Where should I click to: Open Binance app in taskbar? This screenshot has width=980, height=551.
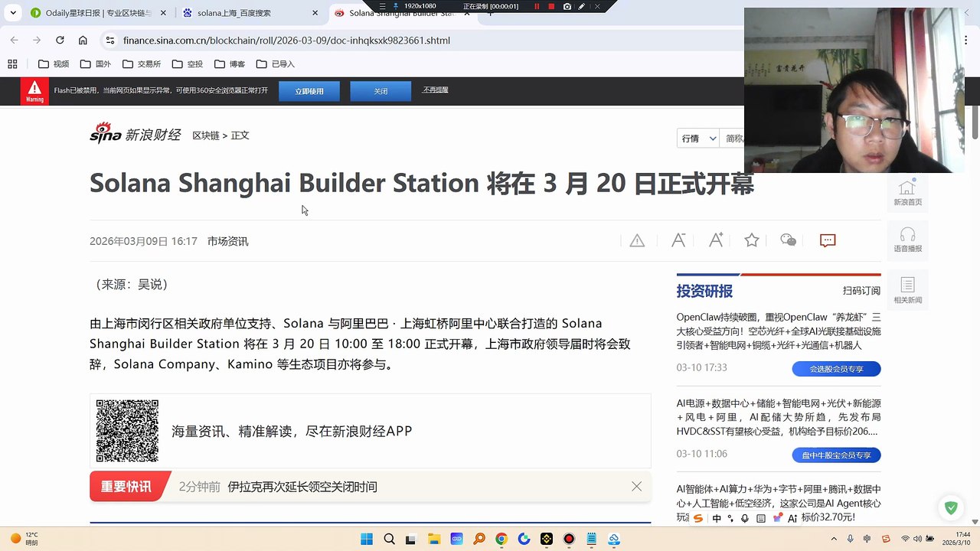547,539
